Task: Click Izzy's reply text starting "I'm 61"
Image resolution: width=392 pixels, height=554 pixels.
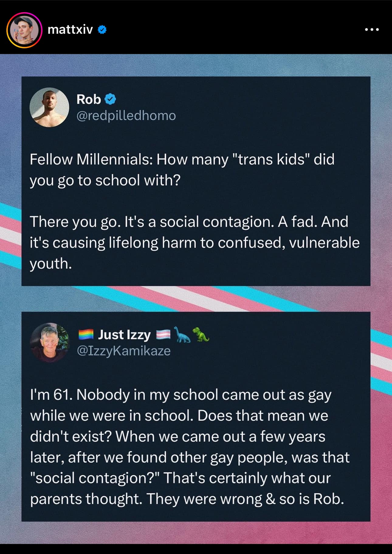Action: pyautogui.click(x=190, y=447)
